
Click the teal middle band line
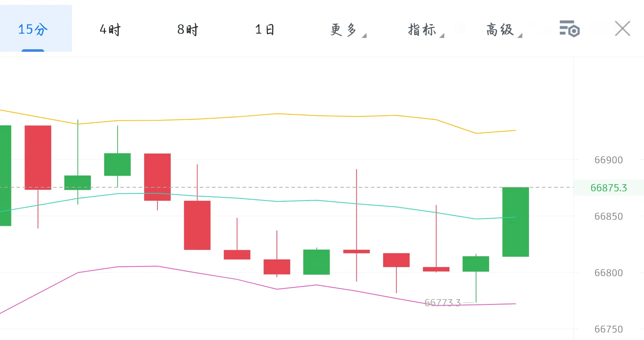(x=277, y=201)
